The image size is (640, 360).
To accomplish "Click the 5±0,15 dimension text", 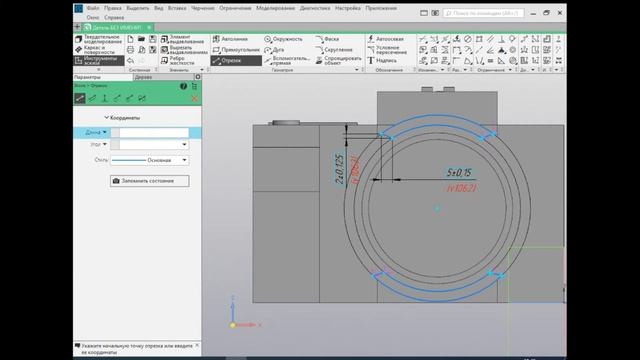I will tap(460, 173).
